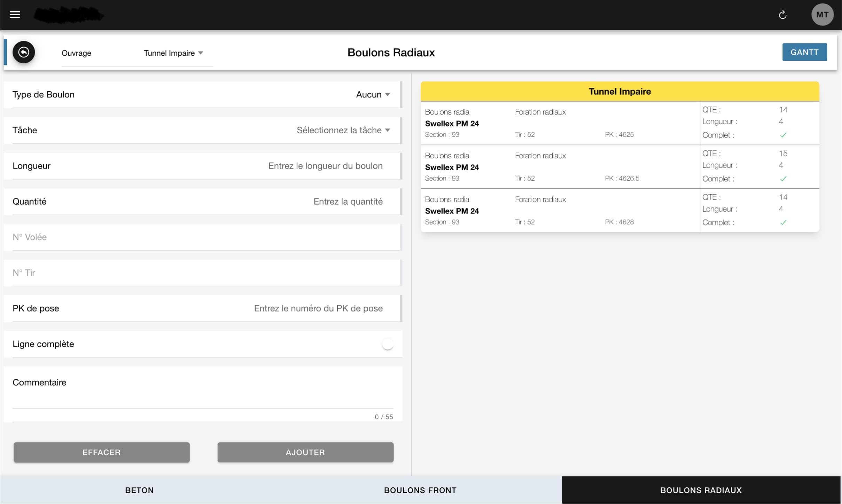Click green checkmark for PK 4628 entry
Image resolution: width=842 pixels, height=504 pixels.
783,222
